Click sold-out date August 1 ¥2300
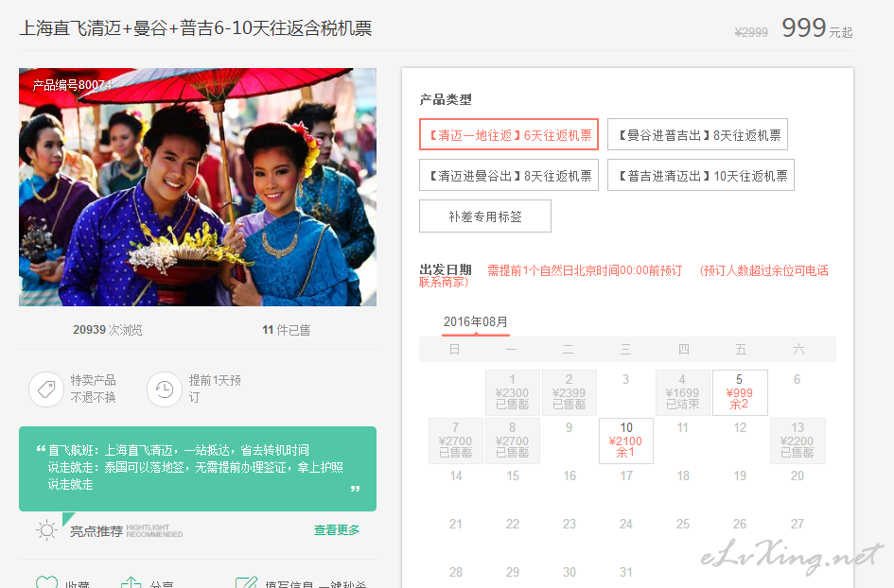Viewport: 894px width, 588px height. click(513, 392)
